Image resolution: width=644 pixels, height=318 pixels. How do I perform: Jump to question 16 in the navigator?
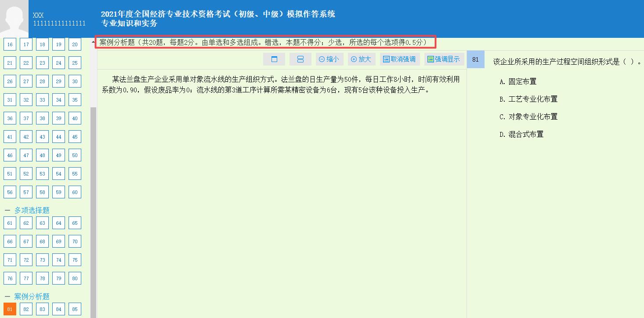pyautogui.click(x=10, y=44)
